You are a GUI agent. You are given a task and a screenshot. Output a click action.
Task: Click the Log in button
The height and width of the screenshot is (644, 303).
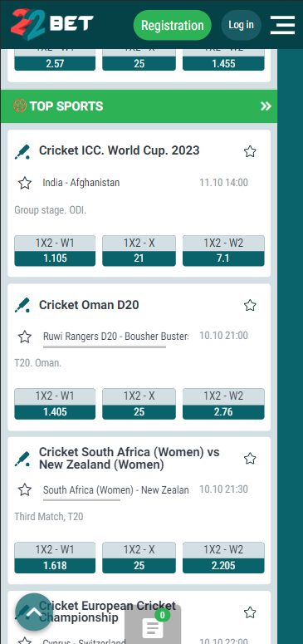(241, 25)
